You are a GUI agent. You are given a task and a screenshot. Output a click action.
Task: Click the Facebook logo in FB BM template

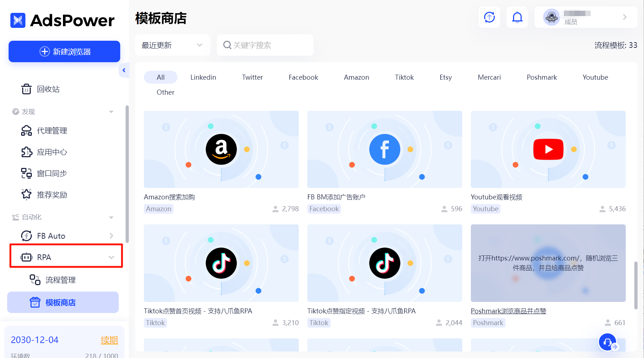[x=385, y=149]
